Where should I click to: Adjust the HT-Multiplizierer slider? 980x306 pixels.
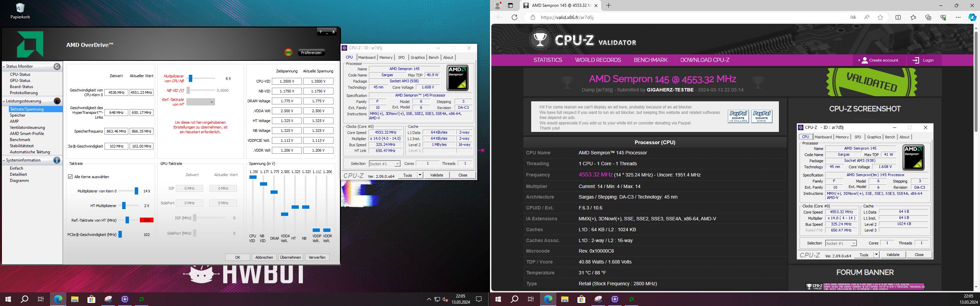coord(124,206)
